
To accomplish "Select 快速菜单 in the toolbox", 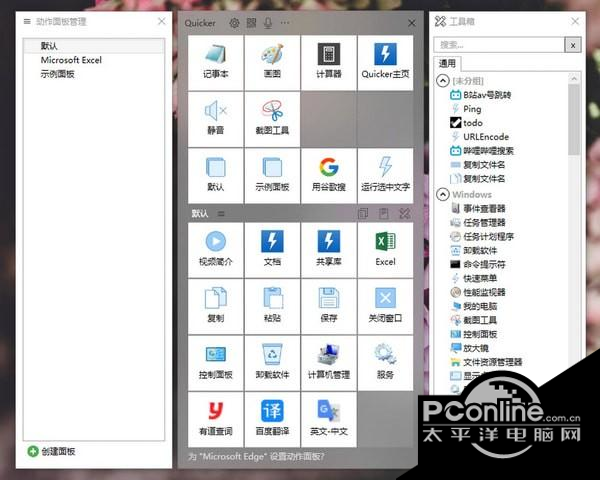I will 474,278.
